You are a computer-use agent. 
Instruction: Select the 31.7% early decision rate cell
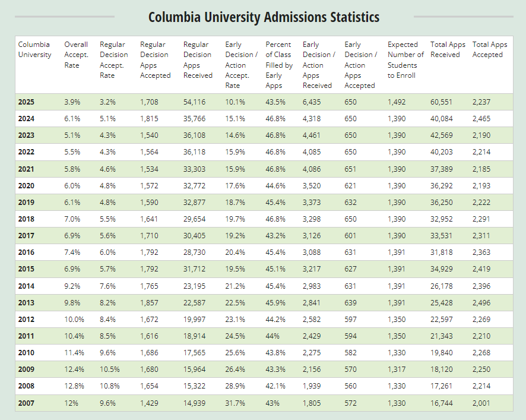click(235, 403)
